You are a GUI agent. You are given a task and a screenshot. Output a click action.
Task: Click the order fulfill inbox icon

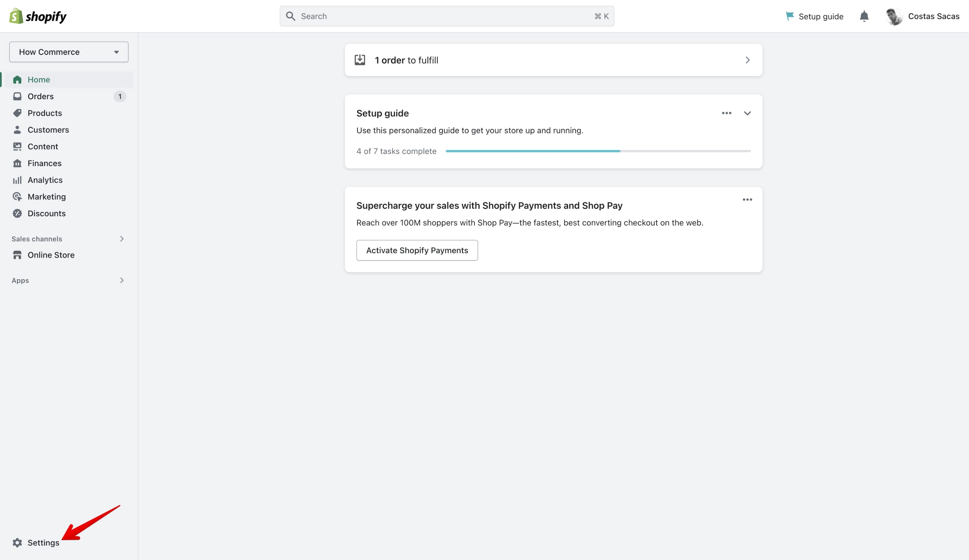pos(360,60)
